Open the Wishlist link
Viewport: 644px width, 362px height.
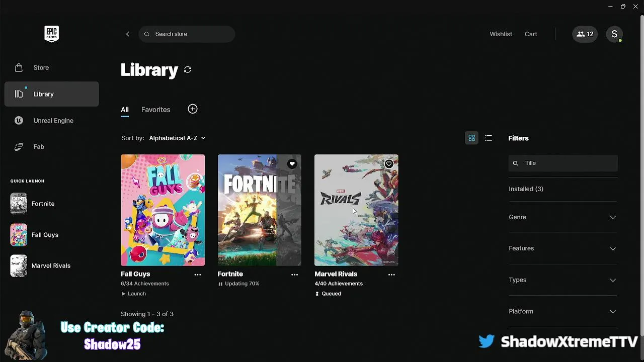click(501, 34)
